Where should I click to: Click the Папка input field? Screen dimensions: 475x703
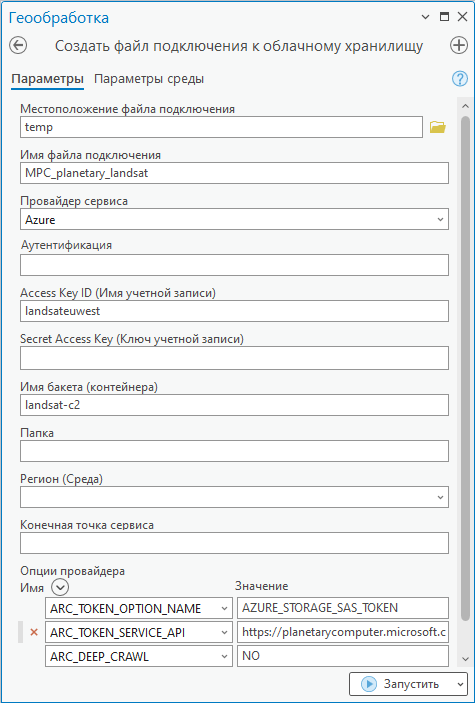tap(234, 451)
